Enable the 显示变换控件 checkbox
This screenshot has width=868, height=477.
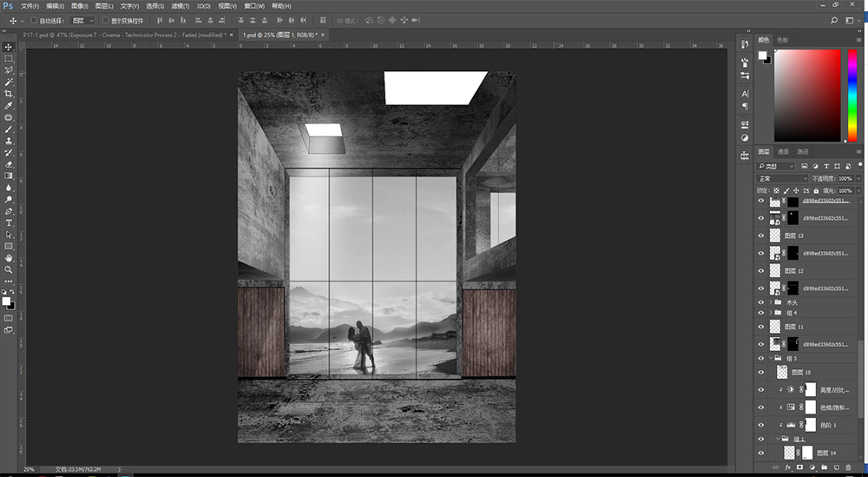coord(105,21)
